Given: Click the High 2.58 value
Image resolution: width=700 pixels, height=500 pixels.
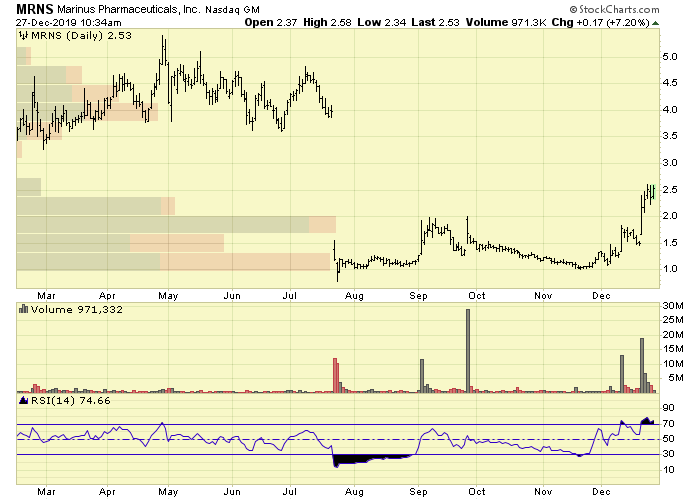Looking at the screenshot, I should click(327, 22).
